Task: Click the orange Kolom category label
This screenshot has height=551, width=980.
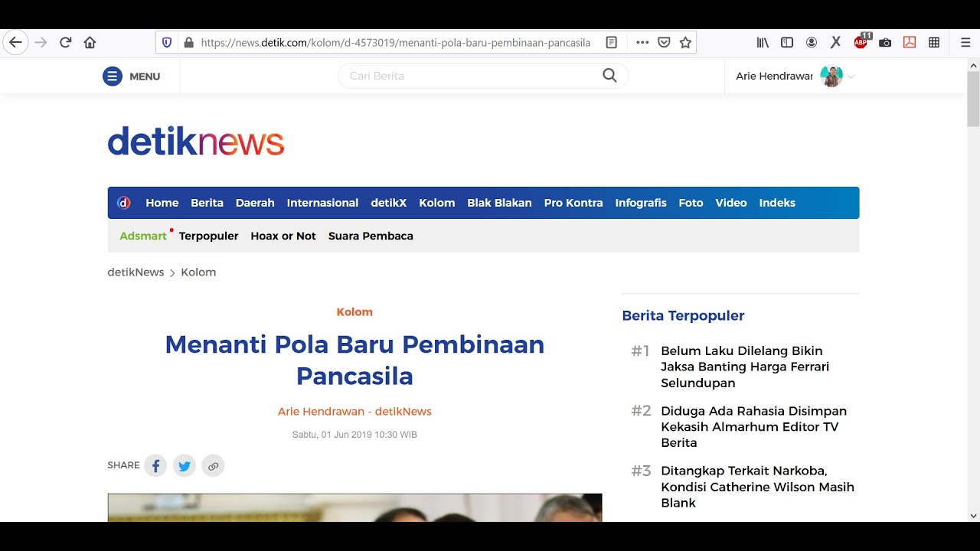Action: [x=354, y=312]
